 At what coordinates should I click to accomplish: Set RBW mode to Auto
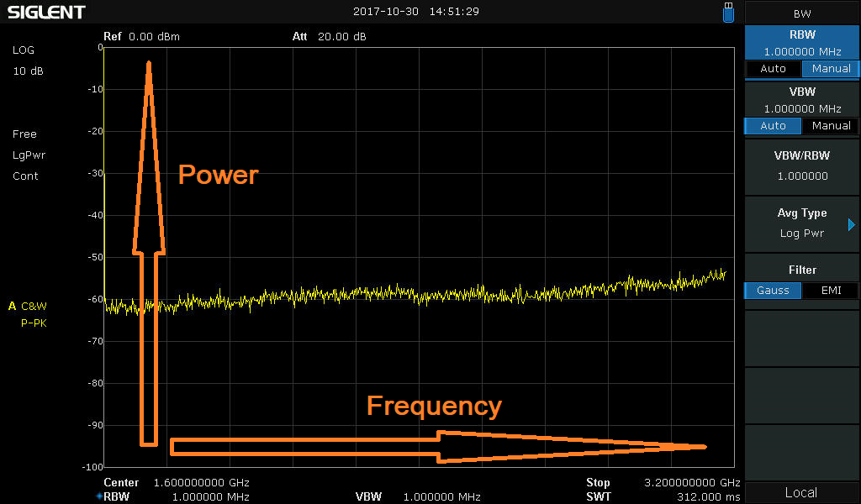(773, 69)
